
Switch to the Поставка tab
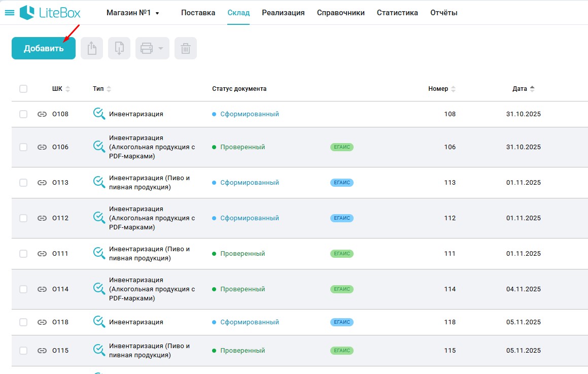pos(198,13)
